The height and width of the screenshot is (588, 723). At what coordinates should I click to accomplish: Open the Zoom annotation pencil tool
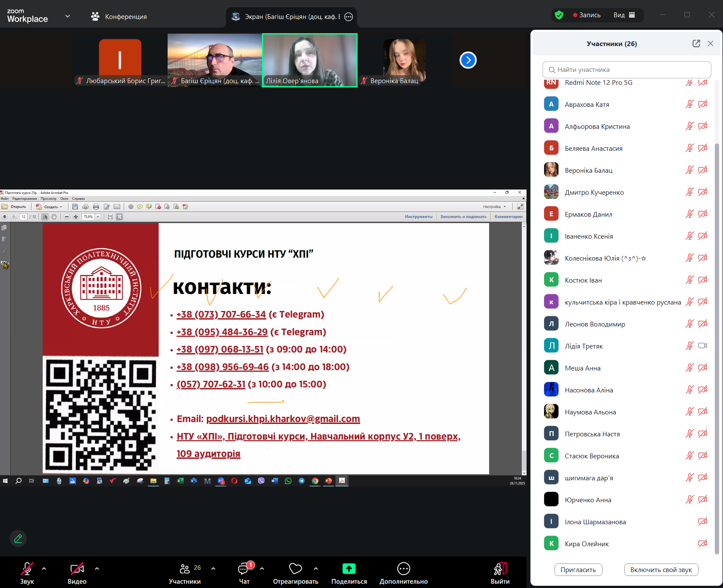click(x=18, y=538)
